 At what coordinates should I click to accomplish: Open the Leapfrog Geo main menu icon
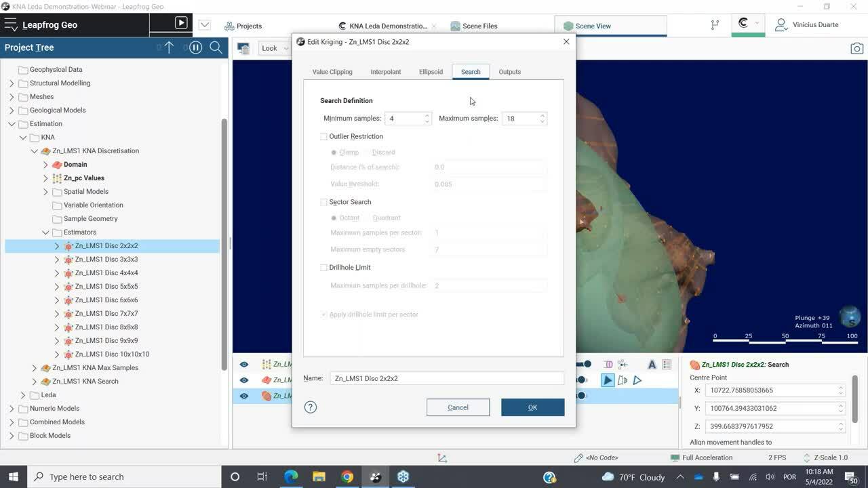click(11, 25)
